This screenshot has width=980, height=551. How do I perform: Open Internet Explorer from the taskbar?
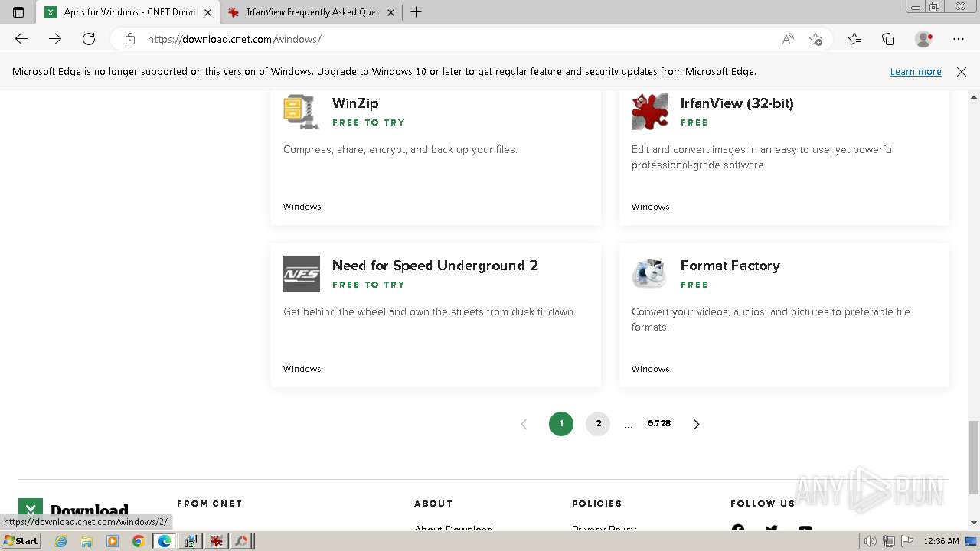(x=60, y=541)
